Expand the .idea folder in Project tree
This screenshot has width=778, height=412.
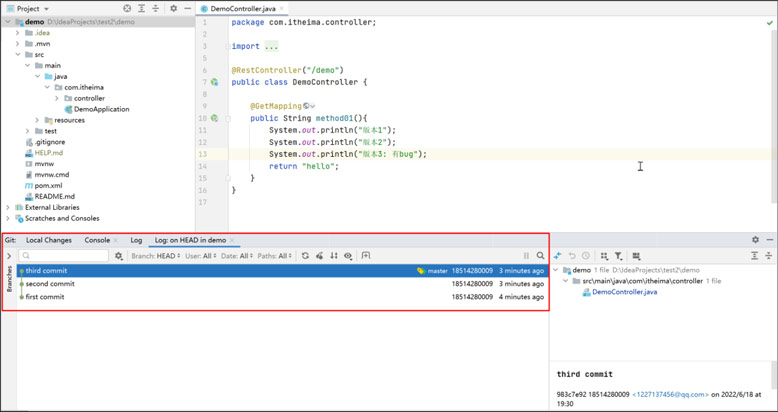(17, 33)
